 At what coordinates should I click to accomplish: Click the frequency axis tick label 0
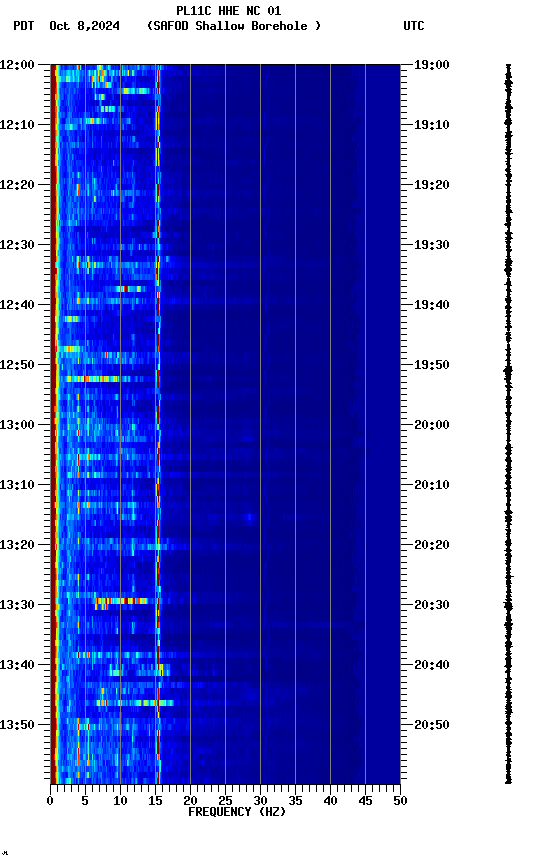(x=51, y=801)
